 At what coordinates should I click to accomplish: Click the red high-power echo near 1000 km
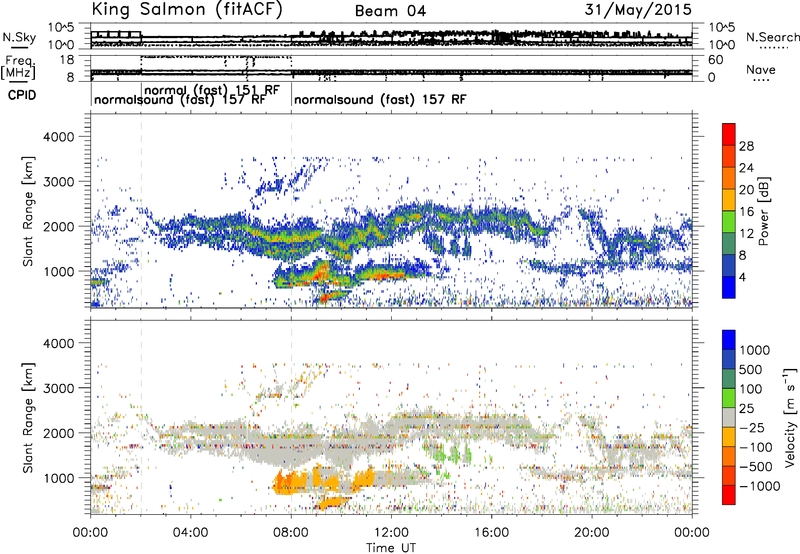coord(321,272)
